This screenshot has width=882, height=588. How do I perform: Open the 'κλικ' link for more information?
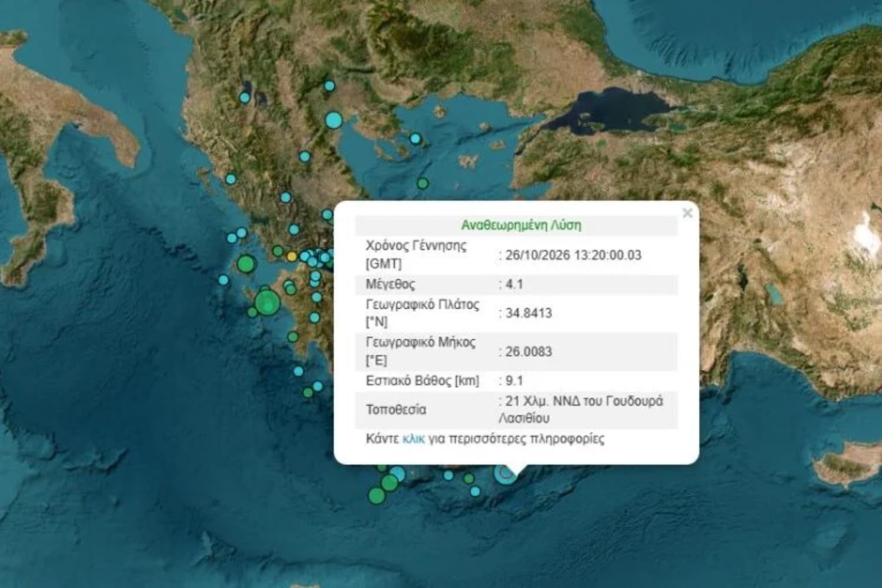[x=413, y=439]
